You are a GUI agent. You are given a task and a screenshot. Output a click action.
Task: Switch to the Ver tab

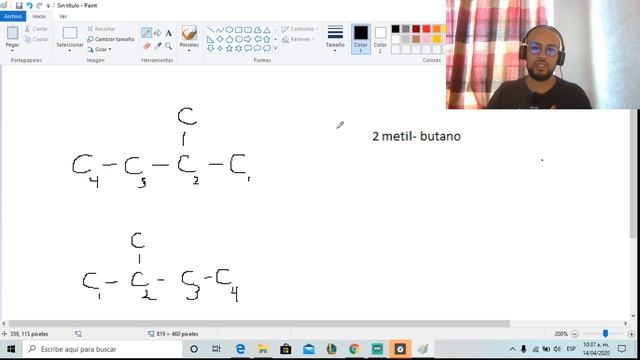coord(63,16)
